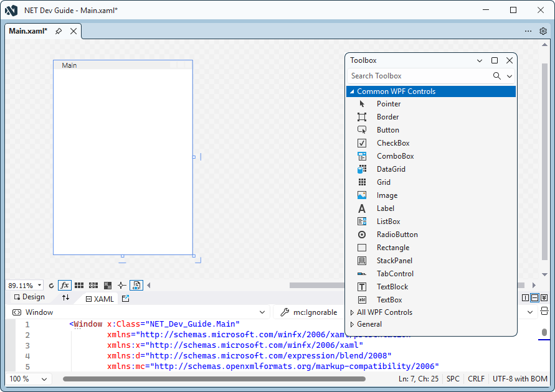This screenshot has height=392, width=555.
Task: Click the UTF-8 with BOM encoding indicator
Action: (x=520, y=379)
